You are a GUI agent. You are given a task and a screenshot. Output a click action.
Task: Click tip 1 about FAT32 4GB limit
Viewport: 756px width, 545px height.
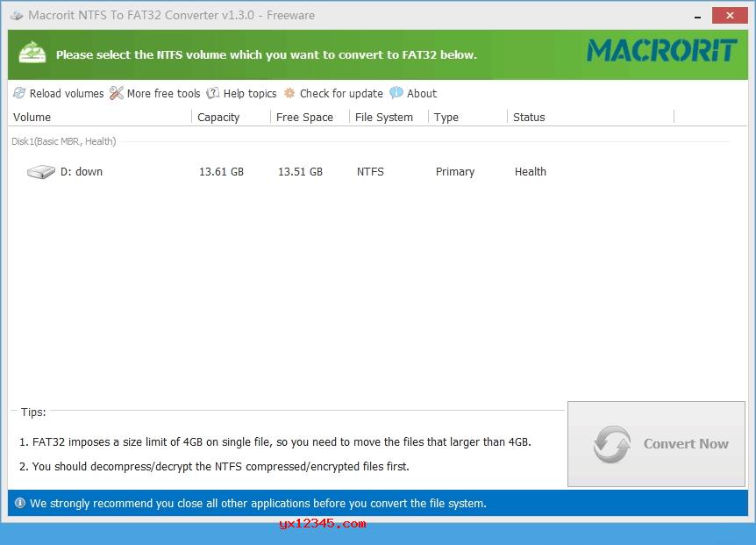click(x=275, y=441)
